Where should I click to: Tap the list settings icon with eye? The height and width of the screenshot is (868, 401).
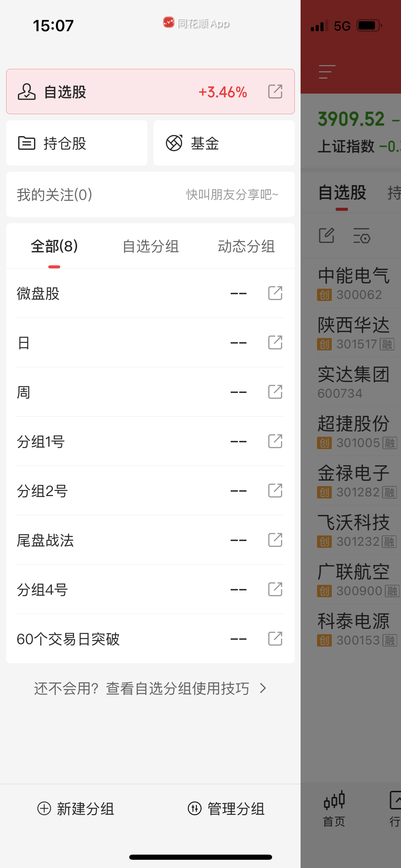pos(362,236)
